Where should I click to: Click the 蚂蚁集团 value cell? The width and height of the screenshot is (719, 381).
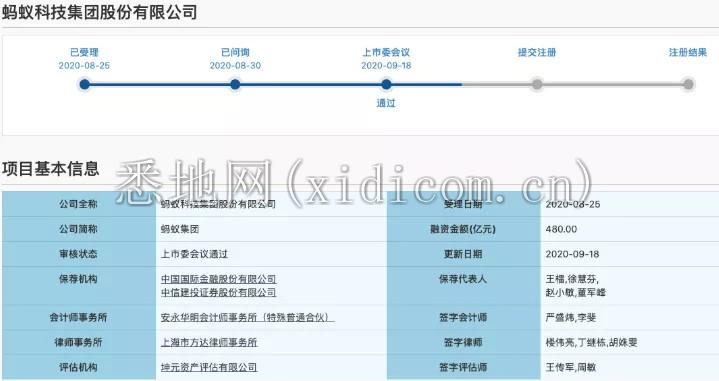(x=180, y=229)
